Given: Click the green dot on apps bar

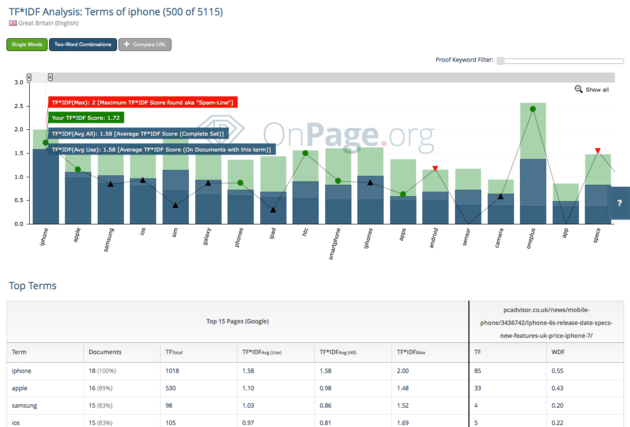Looking at the screenshot, I should (403, 194).
